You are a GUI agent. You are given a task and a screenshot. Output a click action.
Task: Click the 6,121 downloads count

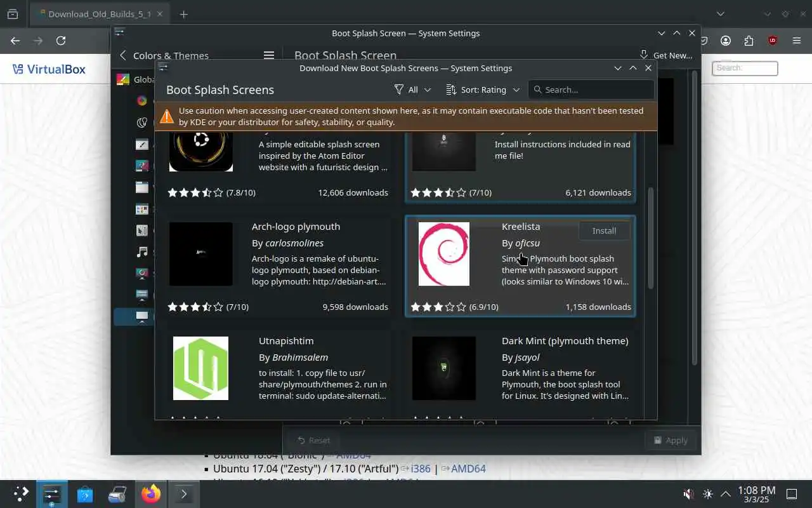tap(598, 192)
